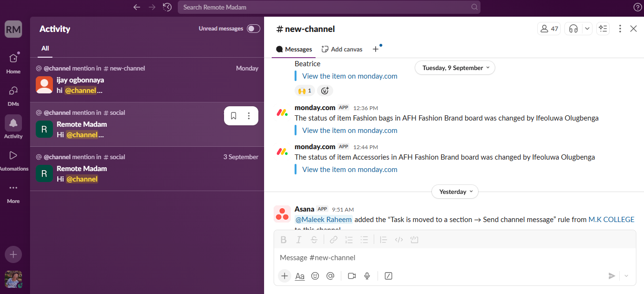This screenshot has width=644, height=294.
Task: Toggle formatting toolbar with Aa
Action: click(300, 276)
